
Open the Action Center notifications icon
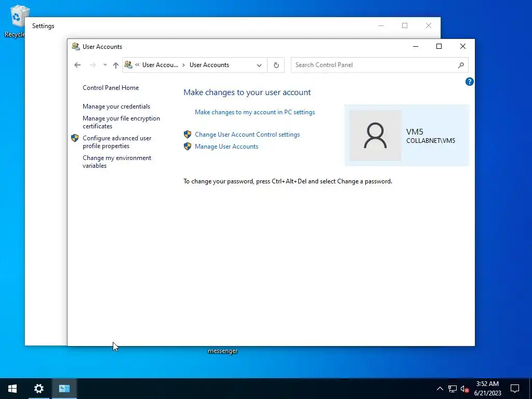(515, 389)
